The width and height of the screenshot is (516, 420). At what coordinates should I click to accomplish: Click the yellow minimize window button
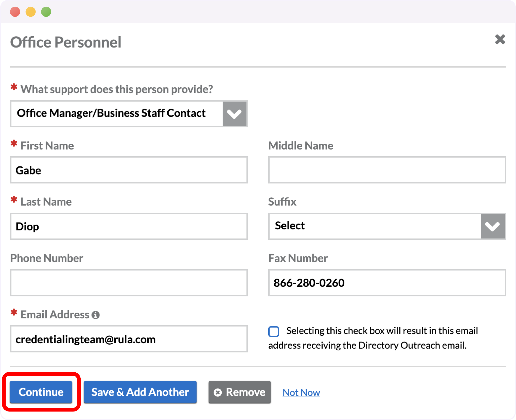(x=31, y=12)
